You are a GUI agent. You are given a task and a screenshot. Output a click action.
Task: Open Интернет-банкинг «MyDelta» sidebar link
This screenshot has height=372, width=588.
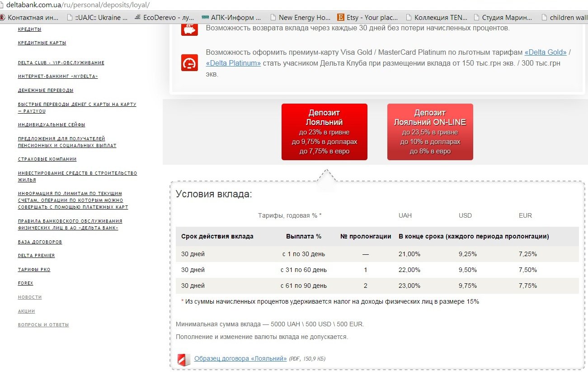coord(58,76)
